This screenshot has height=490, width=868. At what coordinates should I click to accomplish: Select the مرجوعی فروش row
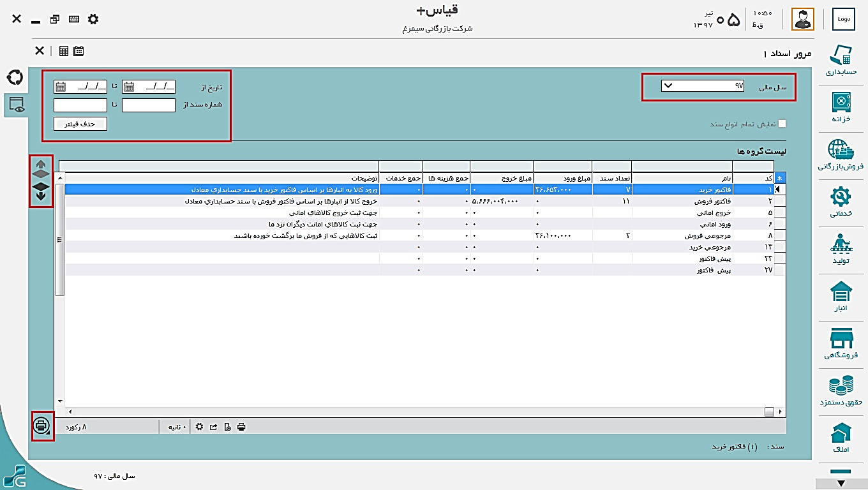point(420,235)
